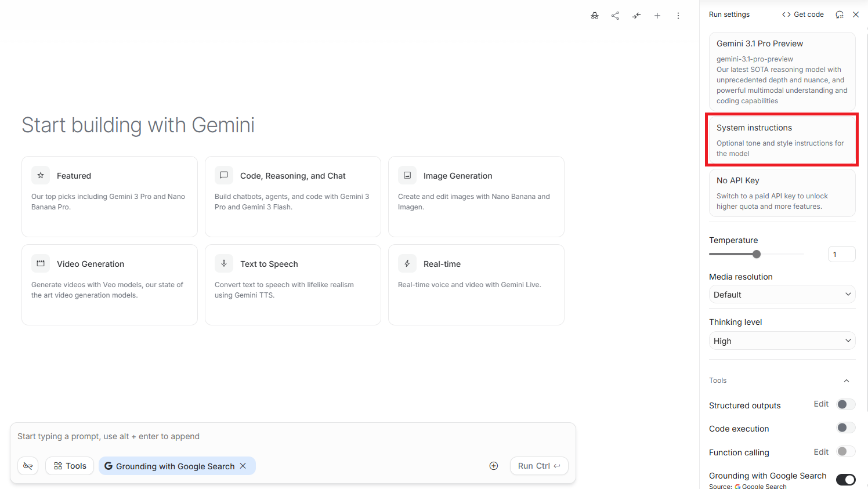The height and width of the screenshot is (489, 868).
Task: Enable the Structured outputs toggle
Action: [x=845, y=405]
